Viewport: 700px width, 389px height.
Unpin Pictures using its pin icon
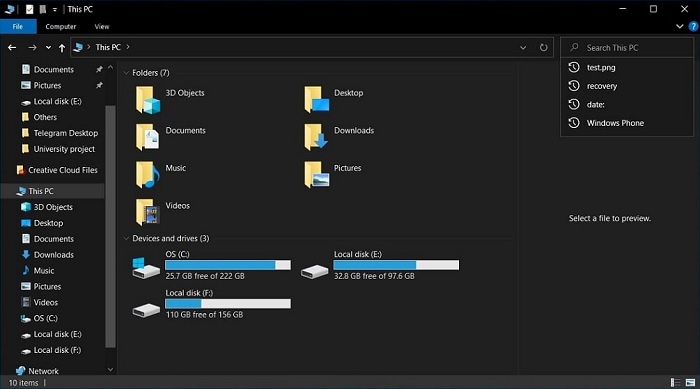(x=99, y=85)
